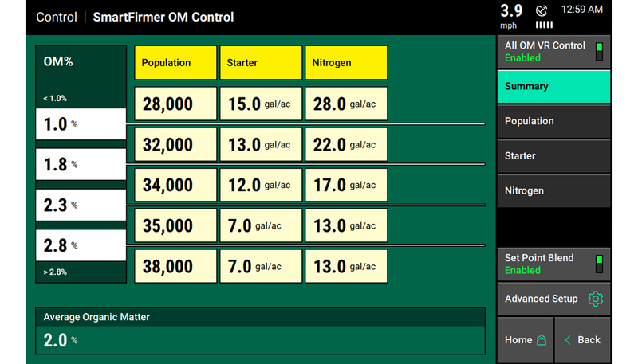
Task: Edit the 22.0 gal/ac nitrogen rate
Action: point(346,144)
